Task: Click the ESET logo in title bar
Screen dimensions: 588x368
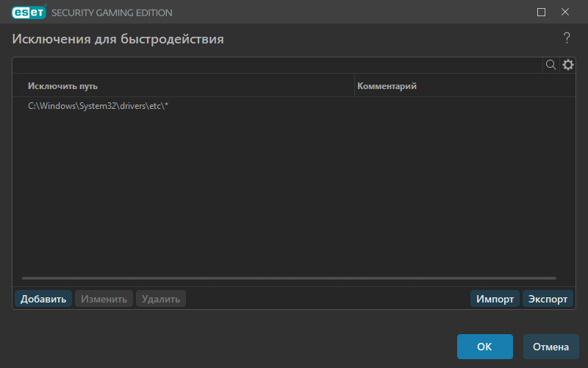Action: [29, 13]
